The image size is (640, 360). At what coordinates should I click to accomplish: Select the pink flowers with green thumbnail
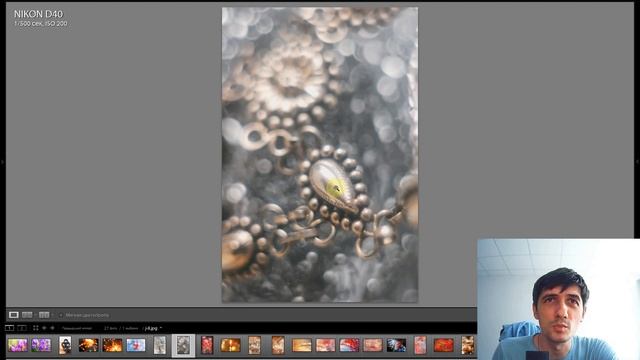click(18, 345)
